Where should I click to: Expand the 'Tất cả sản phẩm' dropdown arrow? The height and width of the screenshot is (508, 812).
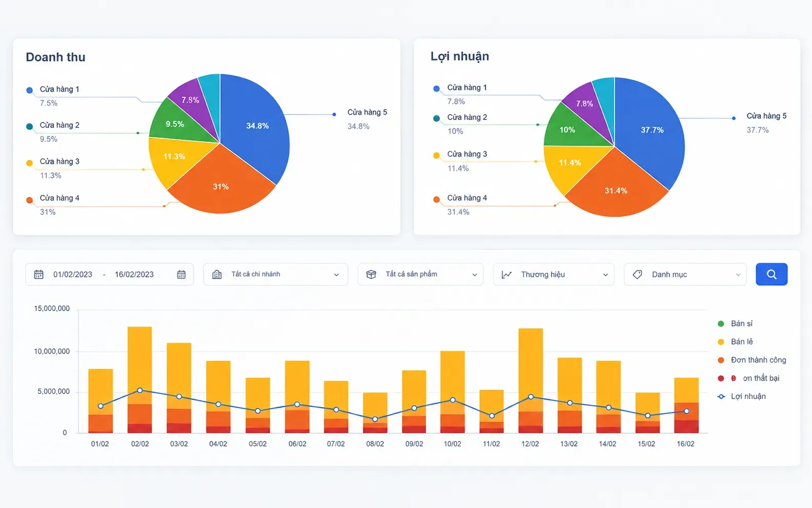(475, 275)
